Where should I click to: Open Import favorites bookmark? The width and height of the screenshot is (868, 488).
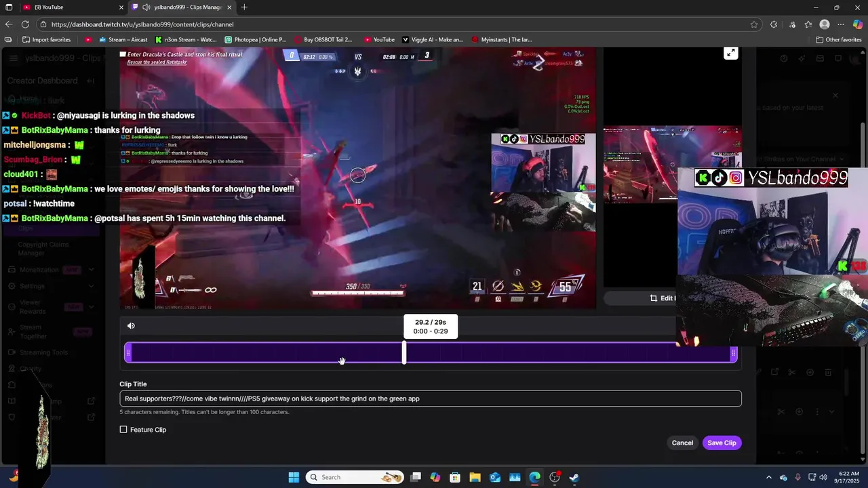[x=46, y=39]
